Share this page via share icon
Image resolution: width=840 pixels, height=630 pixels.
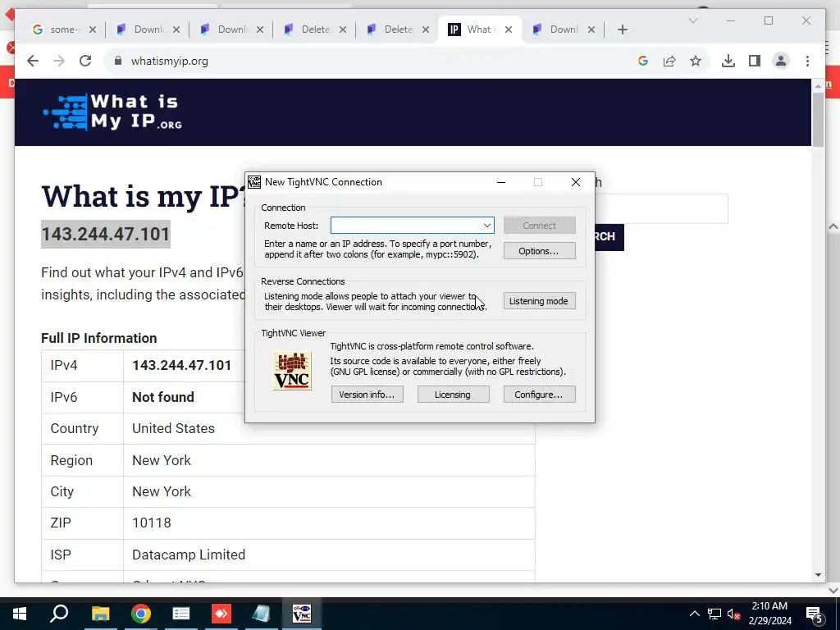(669, 61)
